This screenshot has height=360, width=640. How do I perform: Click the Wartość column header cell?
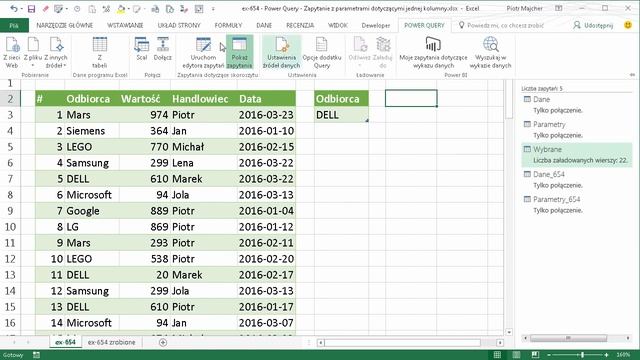[144, 99]
